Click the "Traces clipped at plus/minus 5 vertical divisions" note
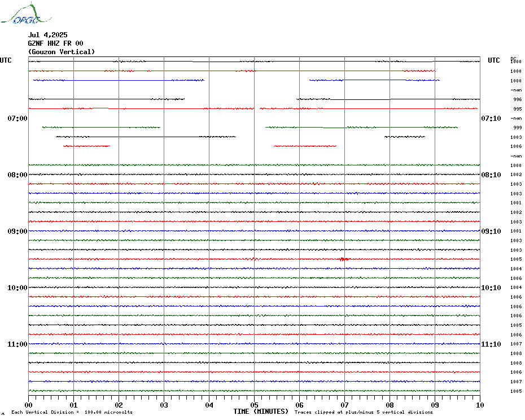Viewport: 525px width, 420px height. click(364, 412)
